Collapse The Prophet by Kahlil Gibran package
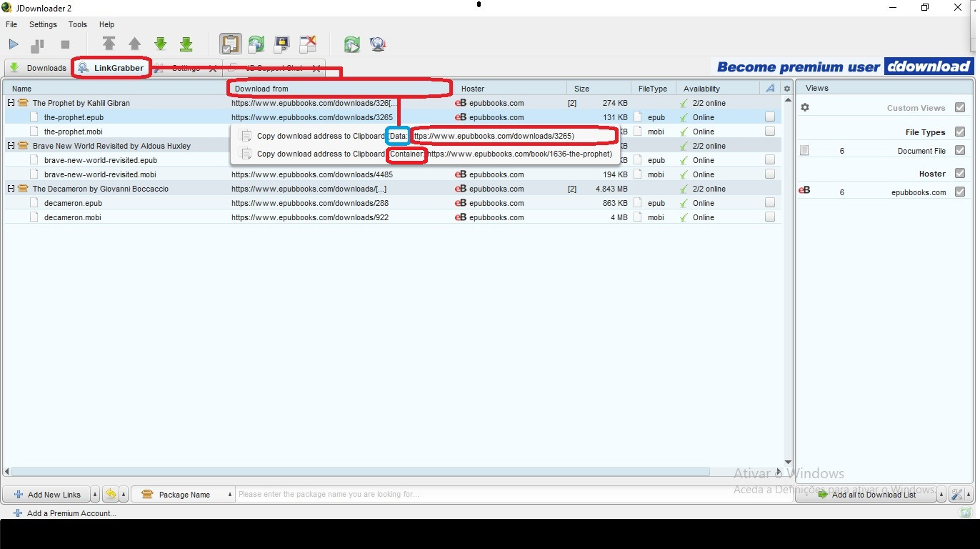Image resolution: width=980 pixels, height=549 pixels. (11, 103)
